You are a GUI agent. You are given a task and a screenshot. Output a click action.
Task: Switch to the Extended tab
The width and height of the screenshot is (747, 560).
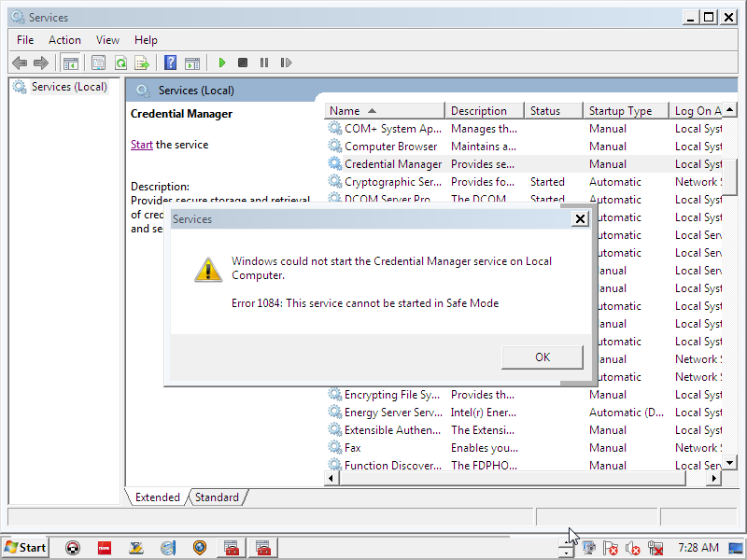pos(157,497)
